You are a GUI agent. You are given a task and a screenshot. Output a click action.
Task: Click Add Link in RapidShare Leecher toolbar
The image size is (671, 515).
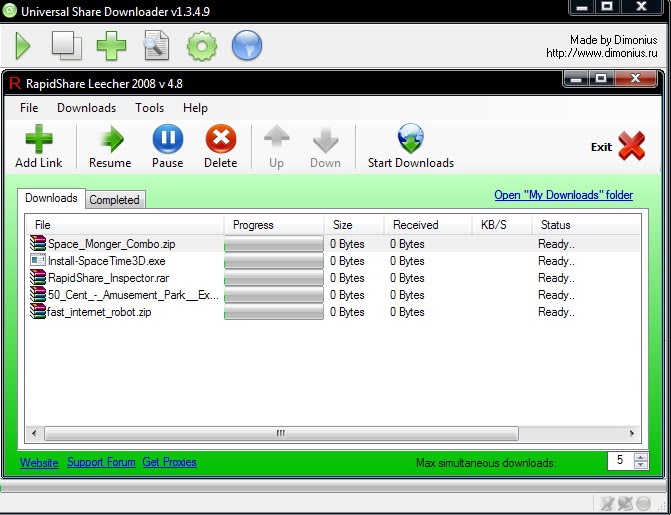click(x=39, y=146)
